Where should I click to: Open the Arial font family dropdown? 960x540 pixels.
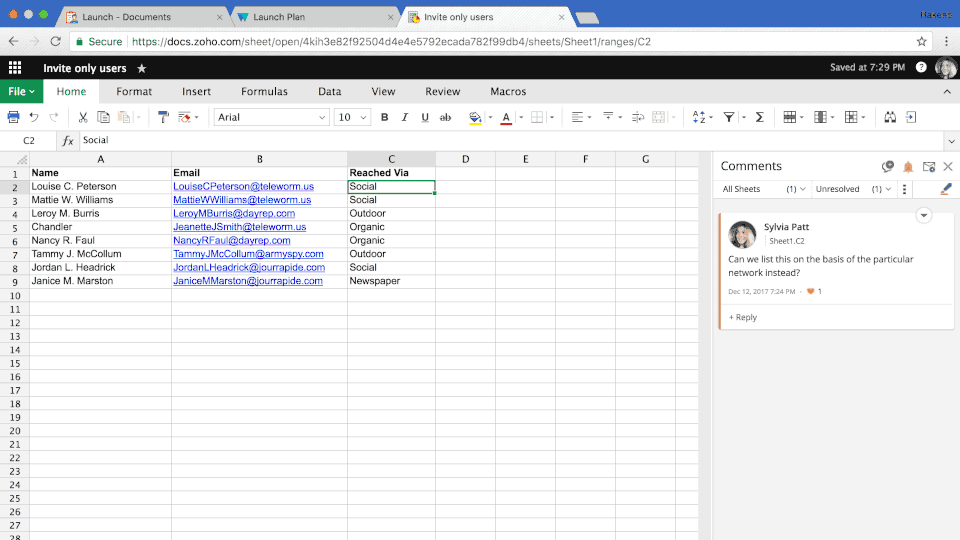(x=271, y=117)
